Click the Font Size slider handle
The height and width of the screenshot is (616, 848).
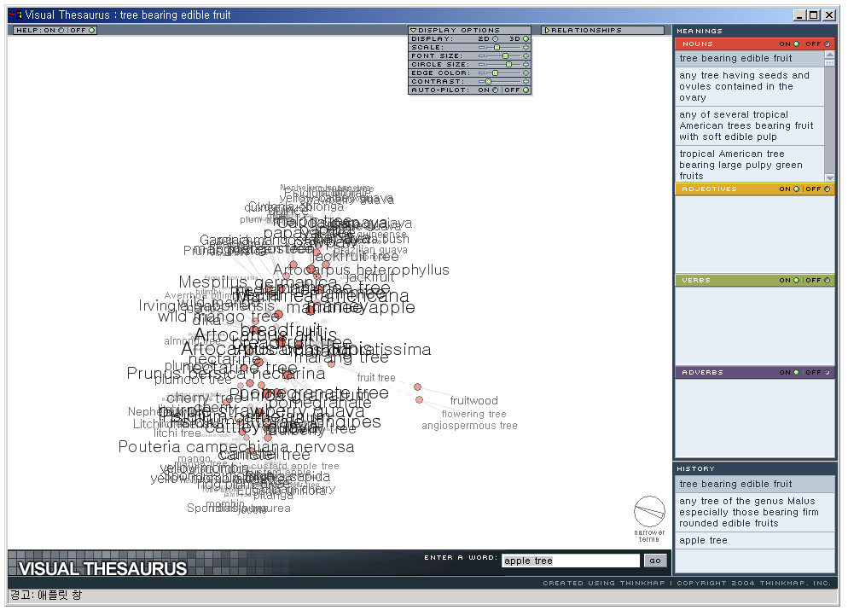(x=505, y=56)
